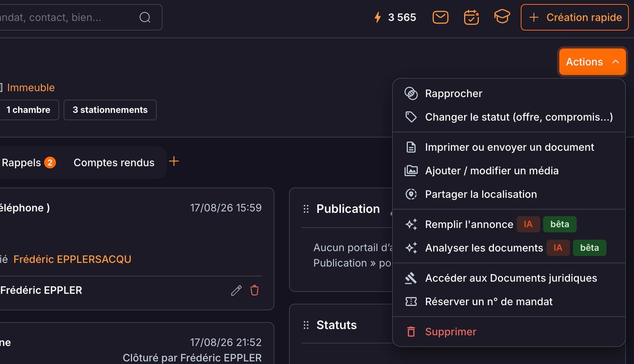Delete Frédéric EPPLER entry with trash icon
634x364 pixels.
point(254,290)
